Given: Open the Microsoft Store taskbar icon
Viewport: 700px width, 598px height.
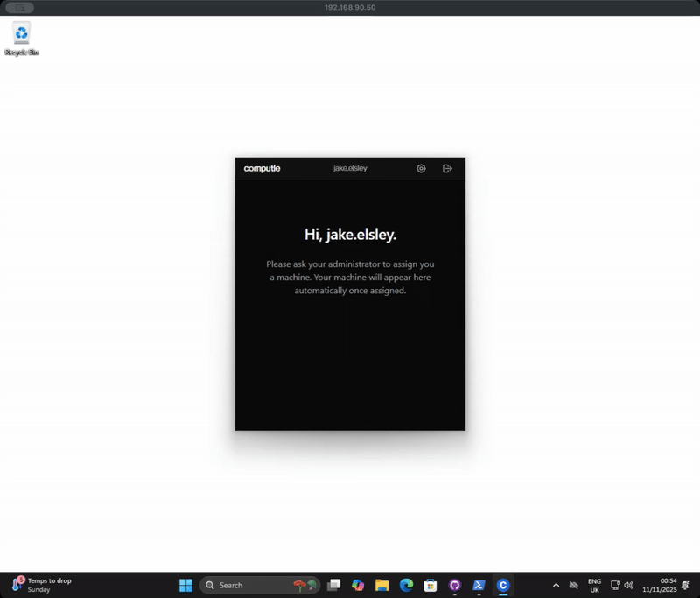Looking at the screenshot, I should (x=429, y=585).
